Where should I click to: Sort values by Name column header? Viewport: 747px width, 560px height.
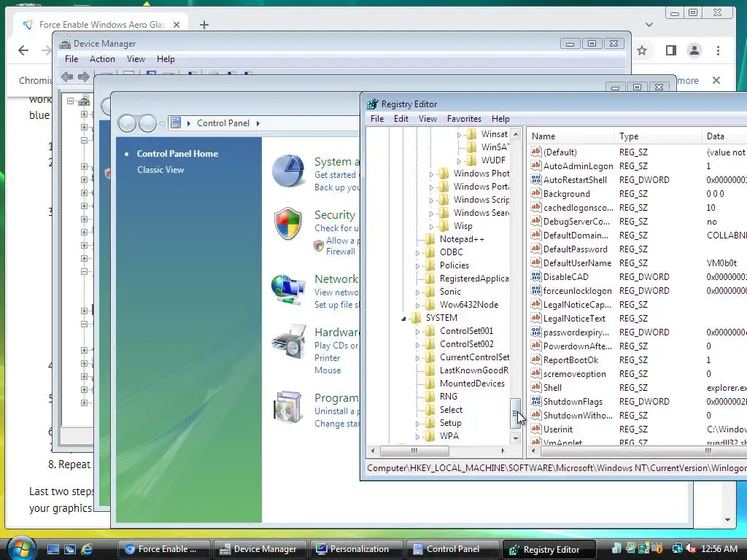[x=570, y=136]
